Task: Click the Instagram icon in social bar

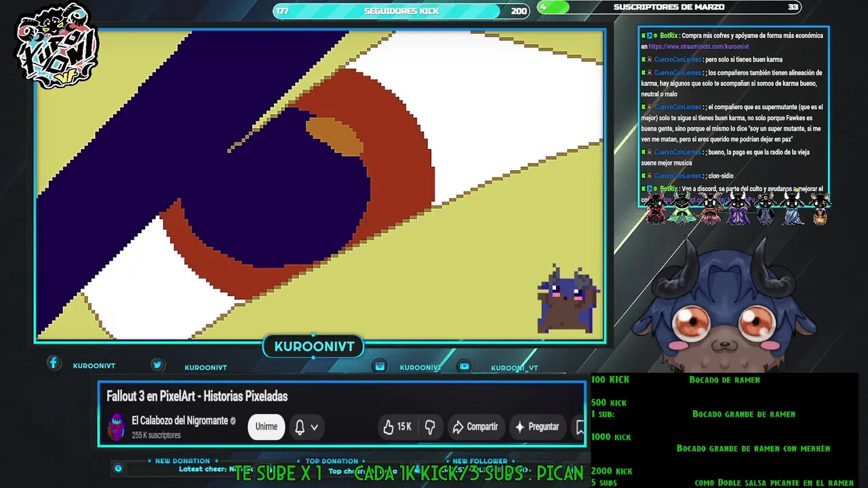Action: point(380,366)
